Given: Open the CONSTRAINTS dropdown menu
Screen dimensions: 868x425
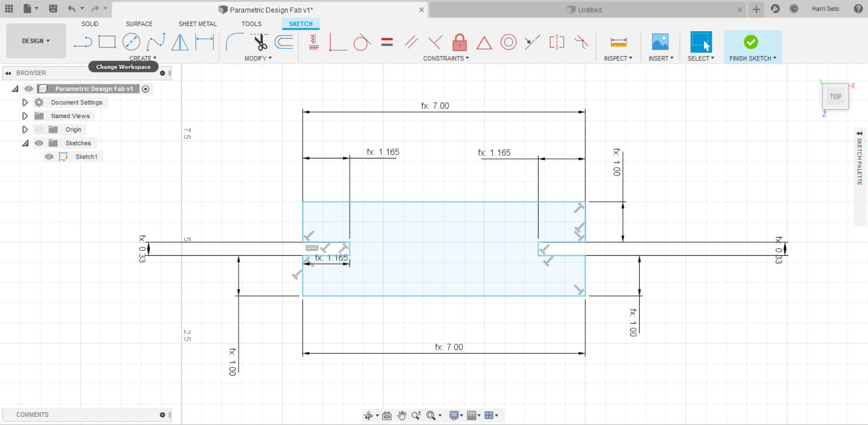Looking at the screenshot, I should [x=446, y=58].
